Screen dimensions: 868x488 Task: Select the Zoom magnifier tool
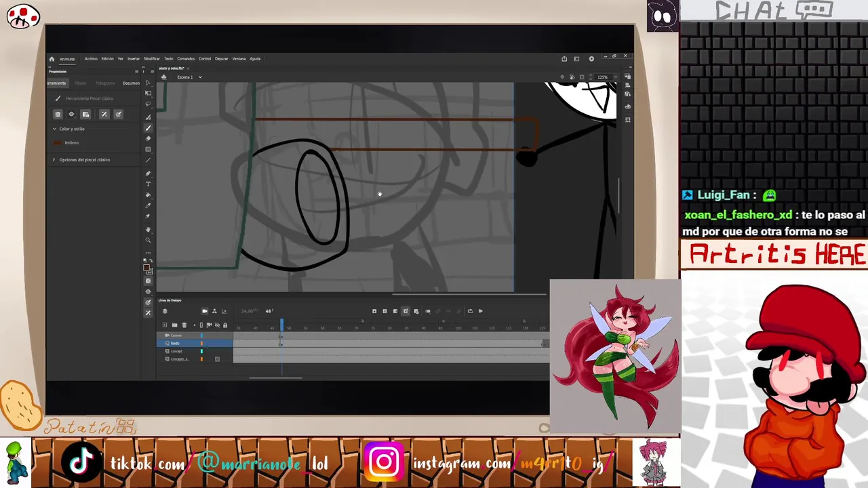point(148,240)
